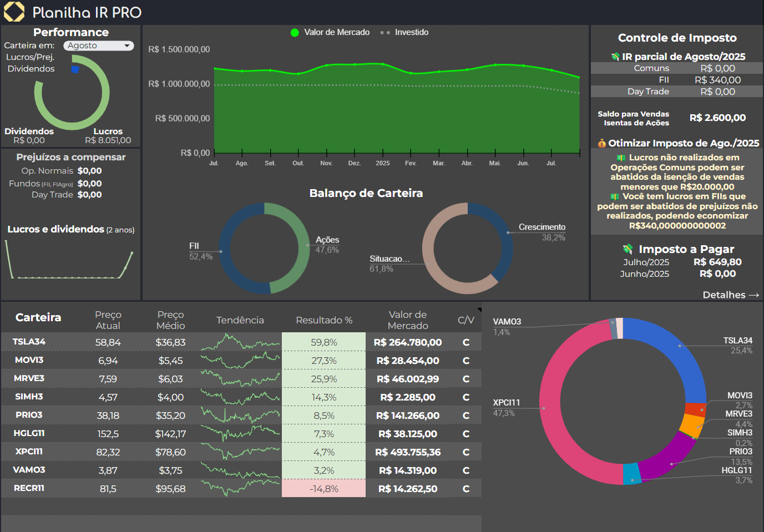Click small triangle above C/V column
Viewport: 764px width, 532px height.
point(479,310)
